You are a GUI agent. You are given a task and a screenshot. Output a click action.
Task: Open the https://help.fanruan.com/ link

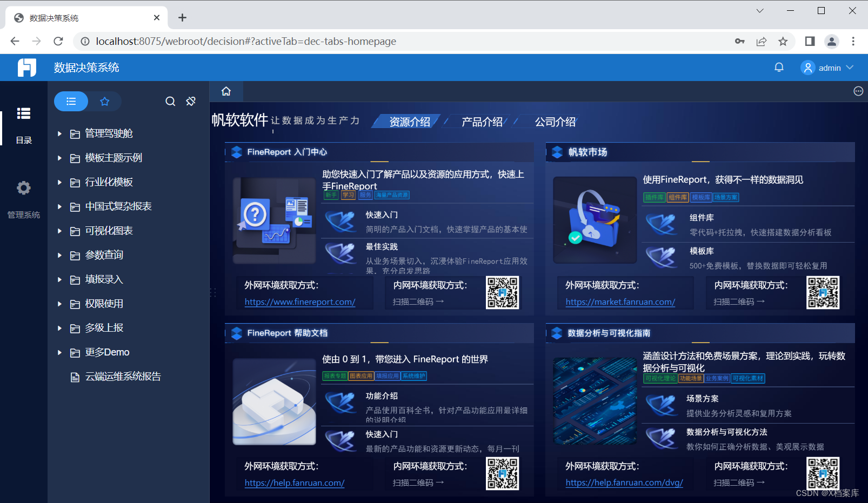[x=295, y=483]
